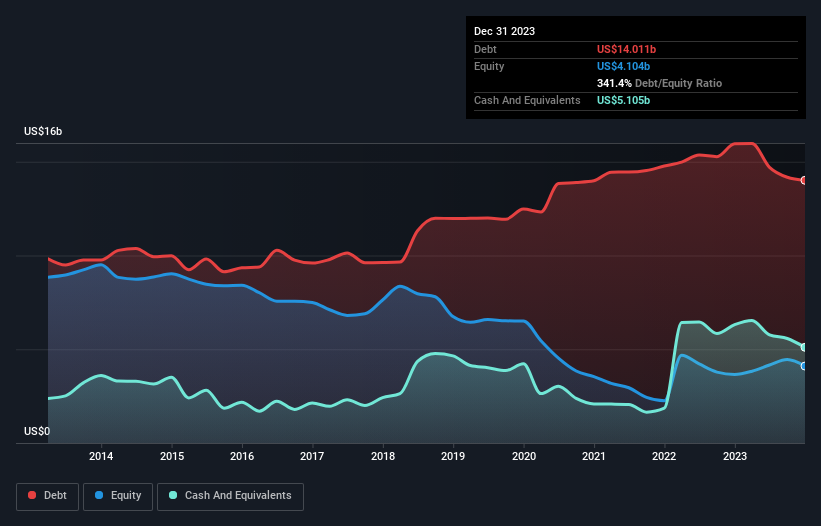Screen dimensions: 821x526
Task: Click the 2014 x-axis label
Action: coord(101,456)
